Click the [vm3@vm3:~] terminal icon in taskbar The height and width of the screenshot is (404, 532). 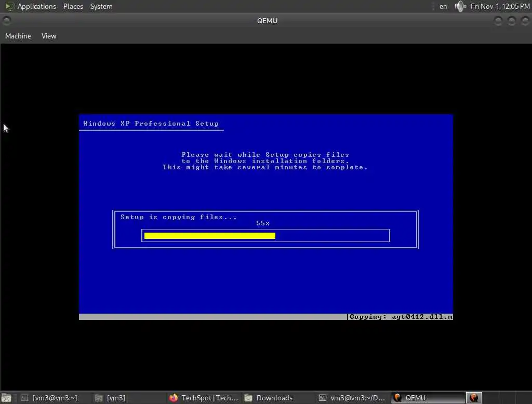pos(24,398)
